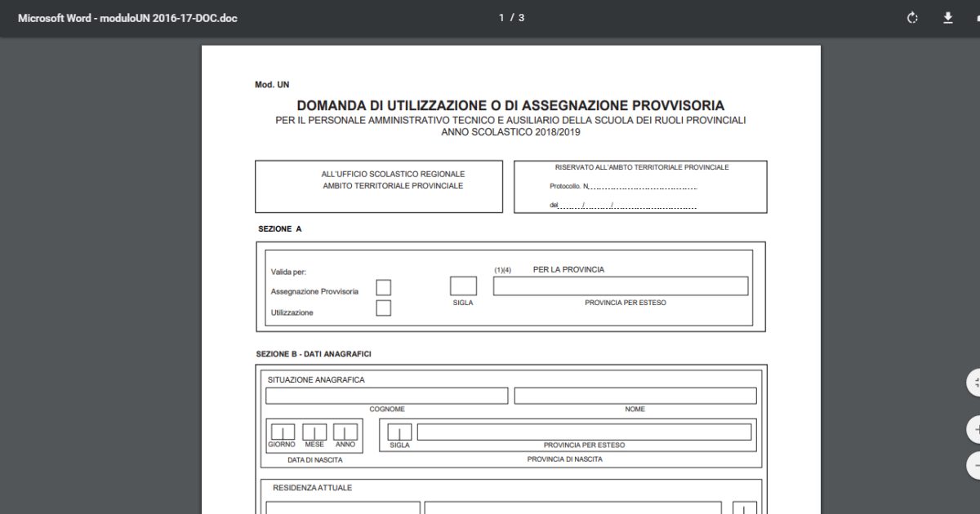Download the moduloUN document
The height and width of the screenshot is (514, 980).
click(x=948, y=16)
